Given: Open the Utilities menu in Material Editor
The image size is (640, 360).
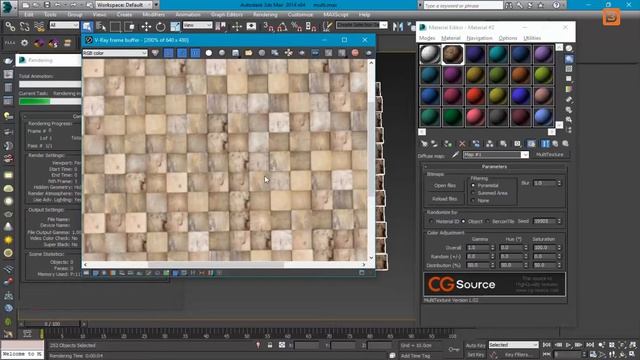Looking at the screenshot, I should point(532,38).
